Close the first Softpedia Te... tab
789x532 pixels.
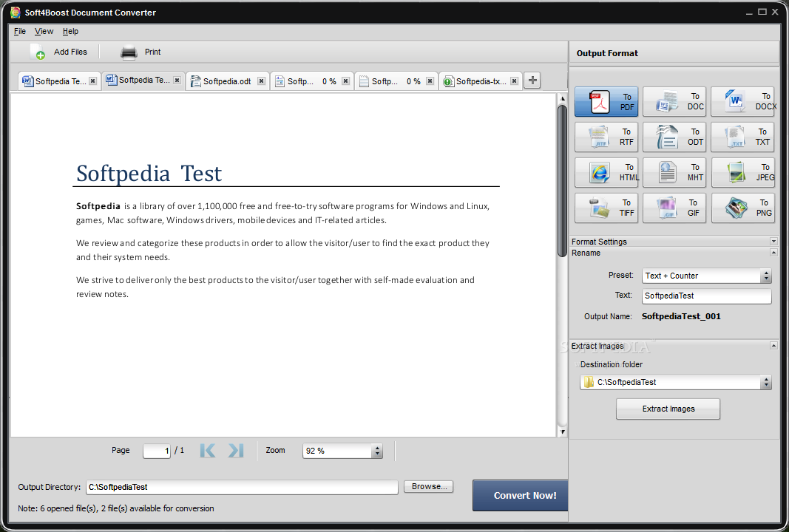point(93,81)
